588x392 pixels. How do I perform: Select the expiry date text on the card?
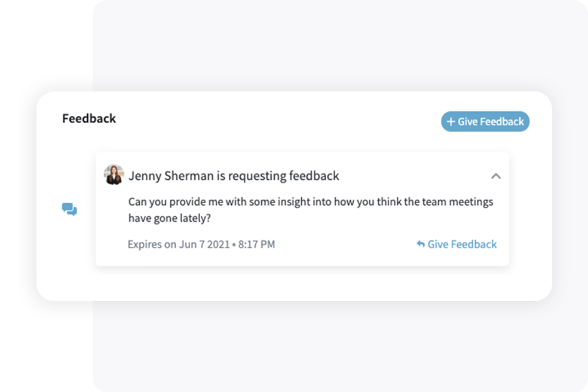(200, 244)
